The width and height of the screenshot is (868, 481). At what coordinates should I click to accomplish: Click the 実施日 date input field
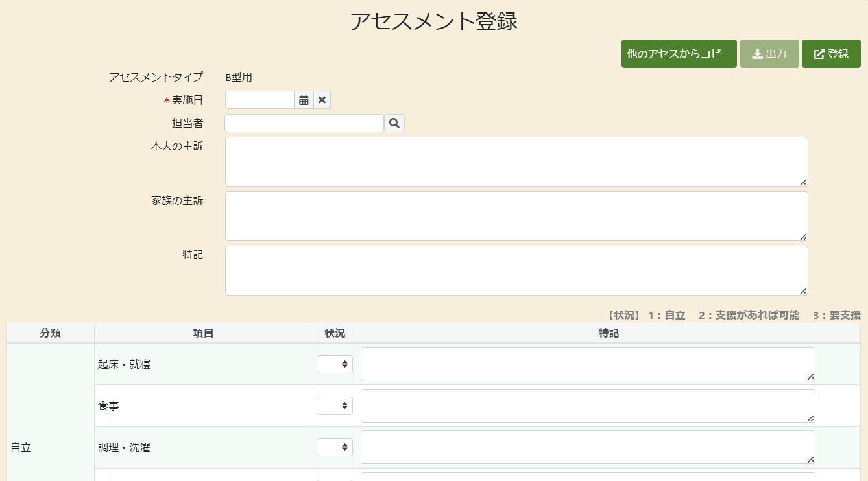point(259,100)
